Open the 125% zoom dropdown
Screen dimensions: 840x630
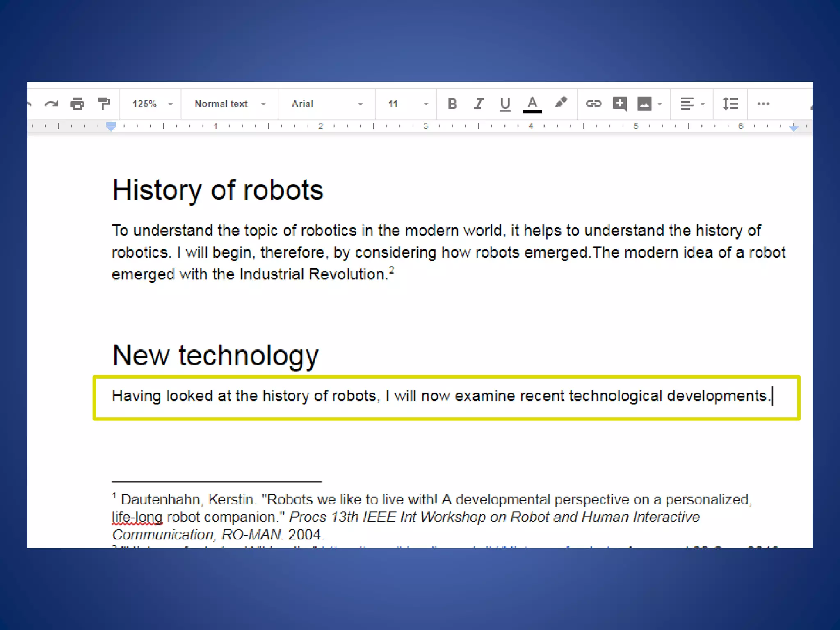click(152, 104)
